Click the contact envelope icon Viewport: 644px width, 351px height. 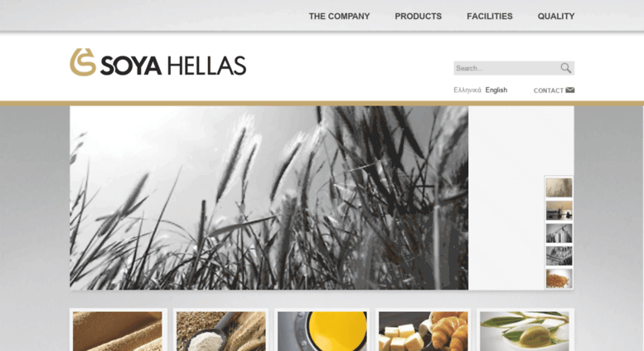click(x=569, y=90)
